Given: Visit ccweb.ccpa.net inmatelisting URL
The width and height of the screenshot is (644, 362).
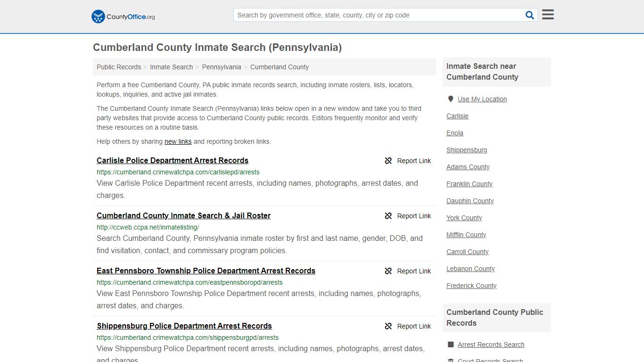Looking at the screenshot, I should pos(148,227).
